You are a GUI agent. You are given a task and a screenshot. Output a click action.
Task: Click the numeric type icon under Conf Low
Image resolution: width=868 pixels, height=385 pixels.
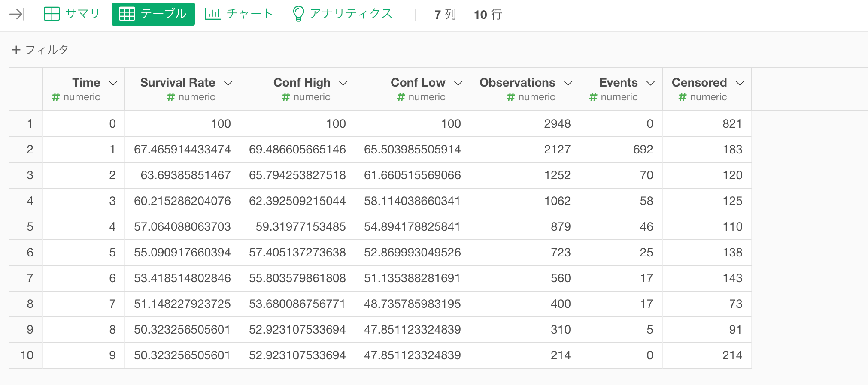401,97
